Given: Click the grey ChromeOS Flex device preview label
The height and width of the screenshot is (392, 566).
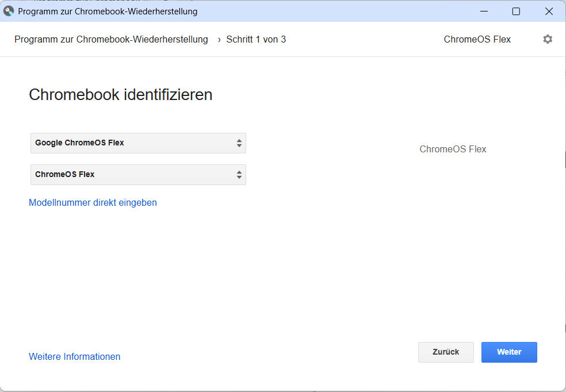Looking at the screenshot, I should 453,149.
